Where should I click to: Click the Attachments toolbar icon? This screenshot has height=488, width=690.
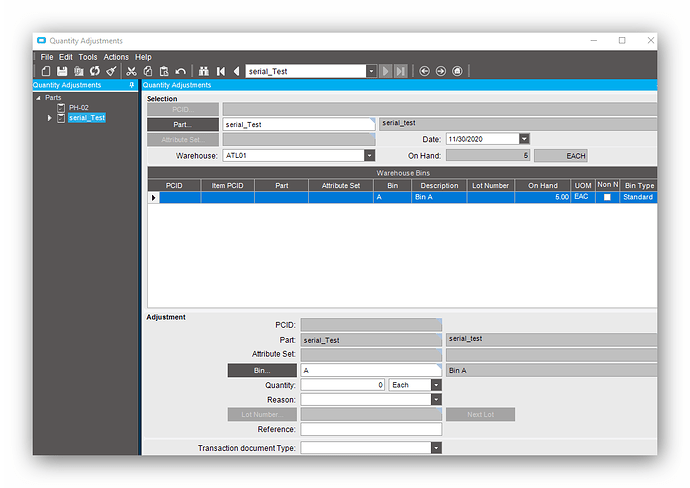coord(79,71)
